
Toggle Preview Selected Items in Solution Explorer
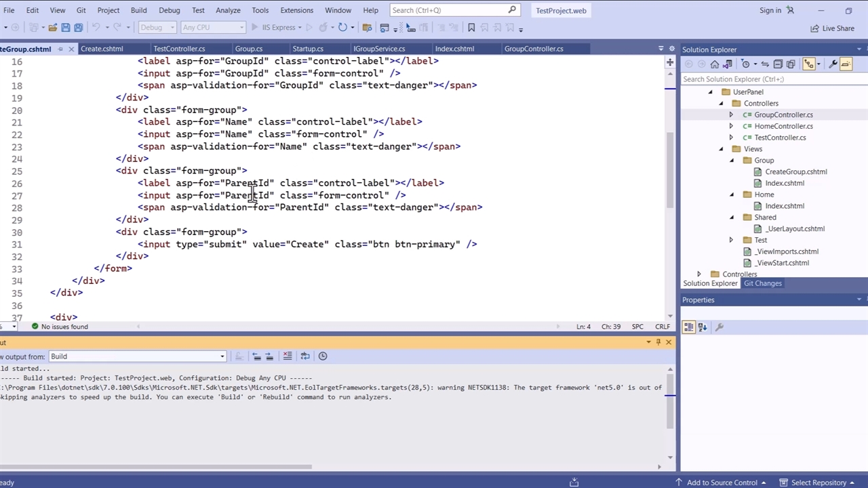846,64
